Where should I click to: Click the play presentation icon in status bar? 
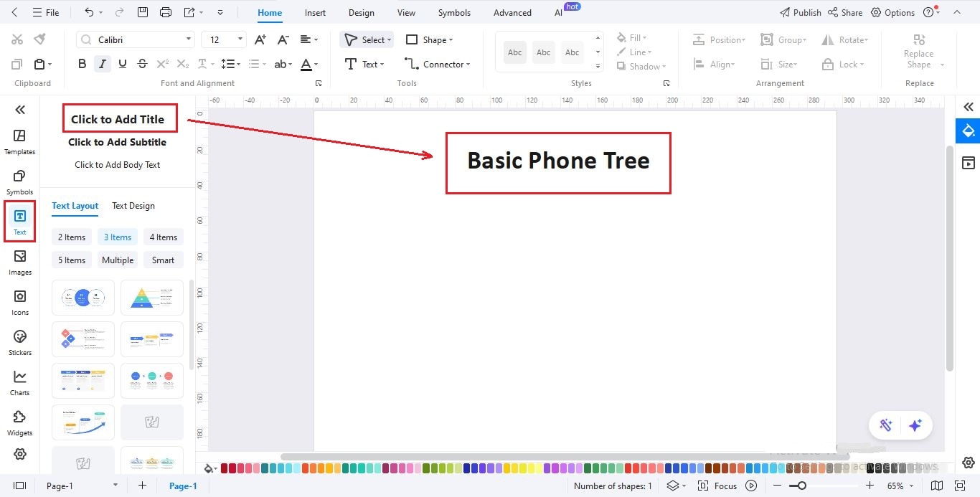pos(751,486)
